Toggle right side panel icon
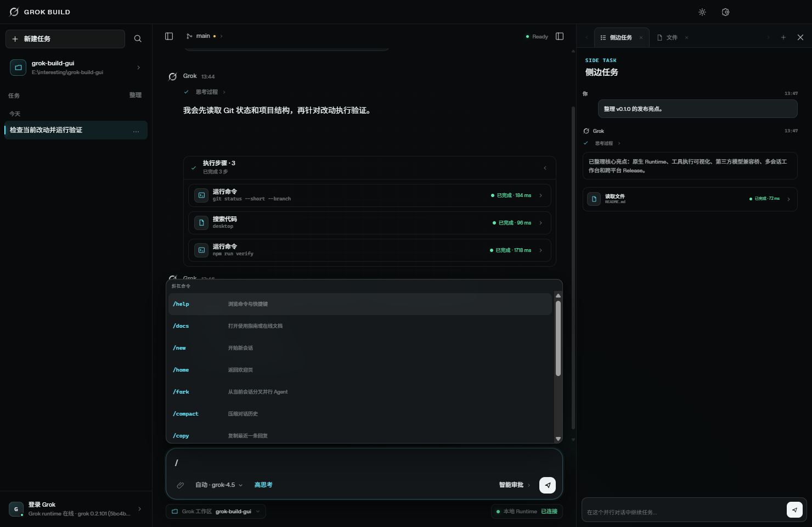This screenshot has width=812, height=527. tap(560, 36)
